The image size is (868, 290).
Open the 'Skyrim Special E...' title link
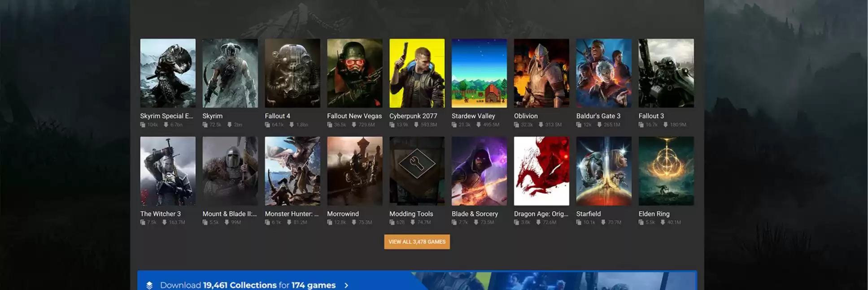coord(166,116)
